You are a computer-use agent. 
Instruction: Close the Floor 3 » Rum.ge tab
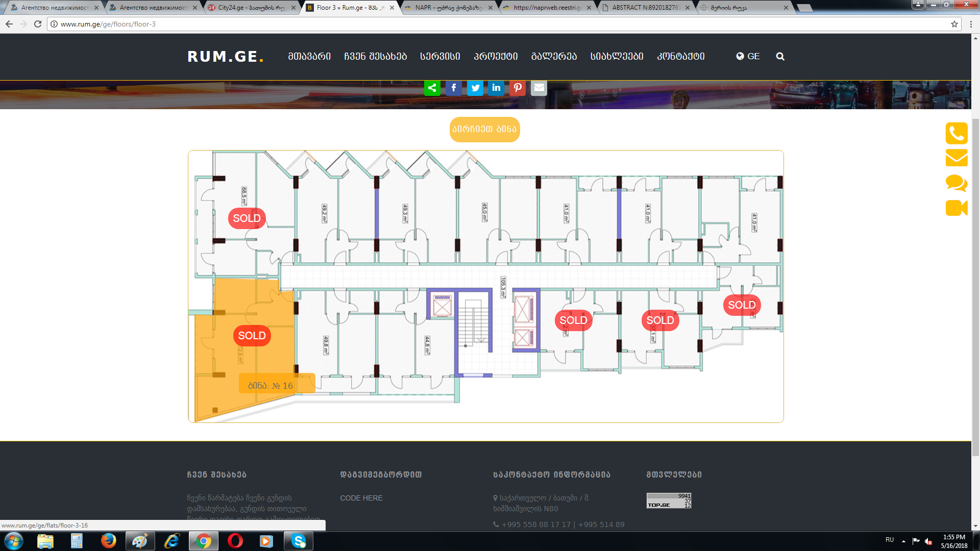(x=392, y=8)
